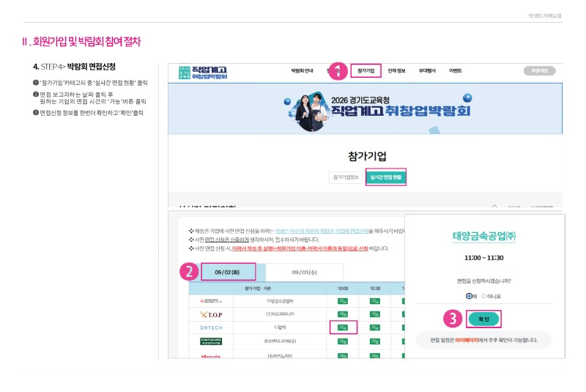Click the DRTECH company logo
The width and height of the screenshot is (586, 392).
[211, 328]
